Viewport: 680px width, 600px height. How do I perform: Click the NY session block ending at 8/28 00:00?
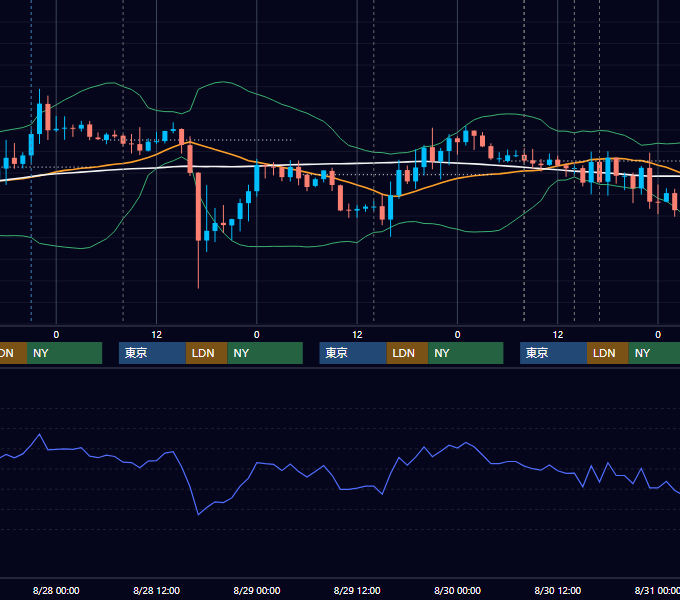click(64, 353)
